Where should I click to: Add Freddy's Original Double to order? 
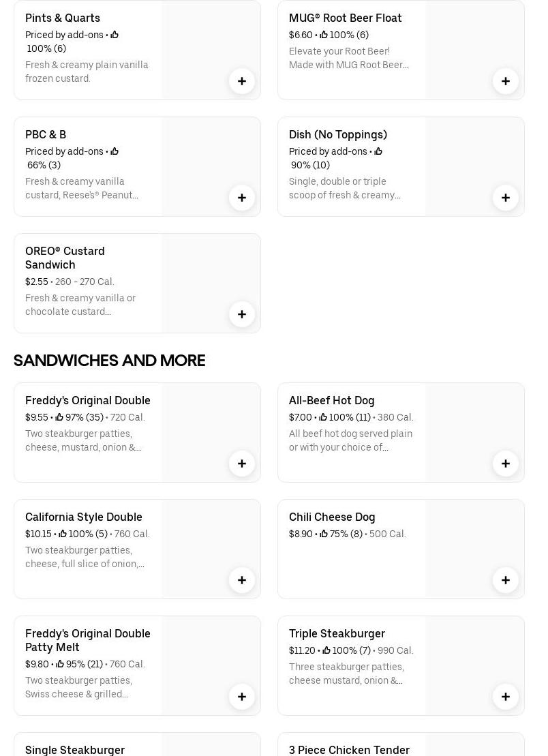click(242, 464)
